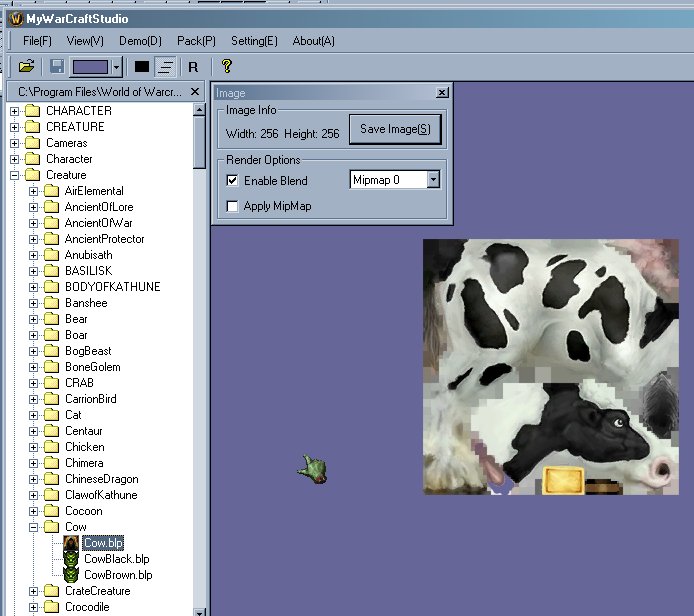Click the Banshee folder icon
The image size is (694, 616).
51,303
